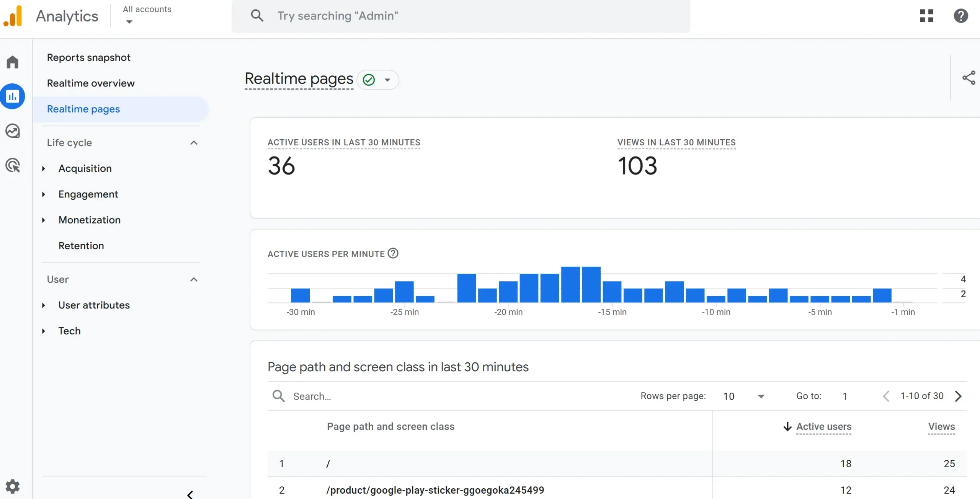Image resolution: width=980 pixels, height=499 pixels.
Task: Open the Explore icon in sidebar
Action: (x=13, y=131)
